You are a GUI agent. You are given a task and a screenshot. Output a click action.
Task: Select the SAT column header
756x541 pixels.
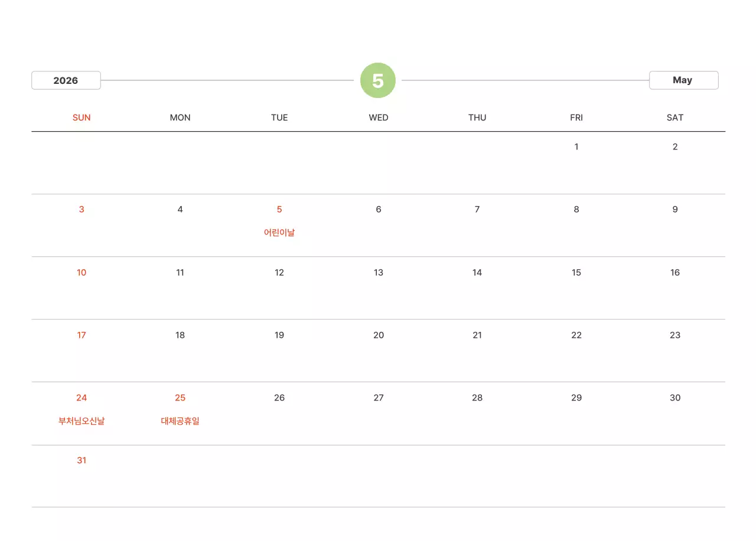pos(675,118)
